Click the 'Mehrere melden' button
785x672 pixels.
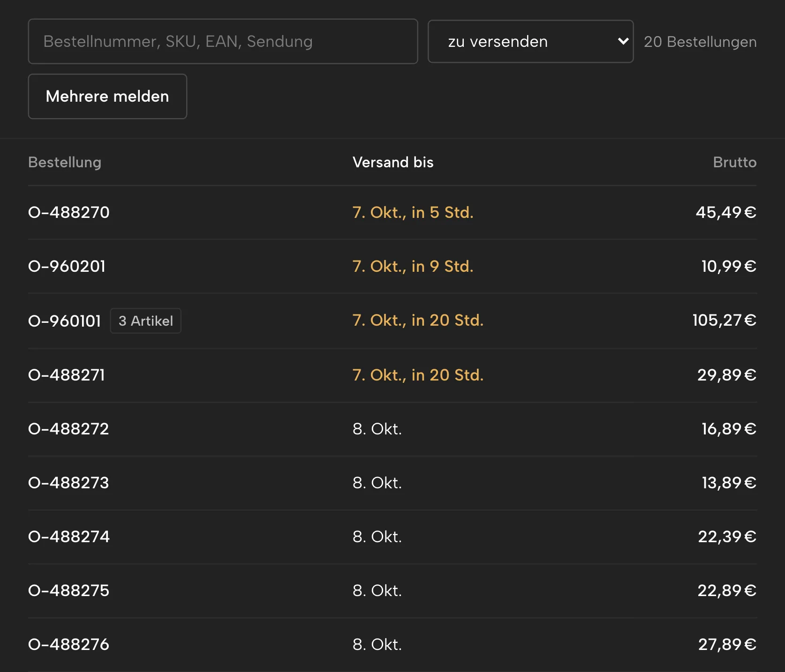pos(107,96)
